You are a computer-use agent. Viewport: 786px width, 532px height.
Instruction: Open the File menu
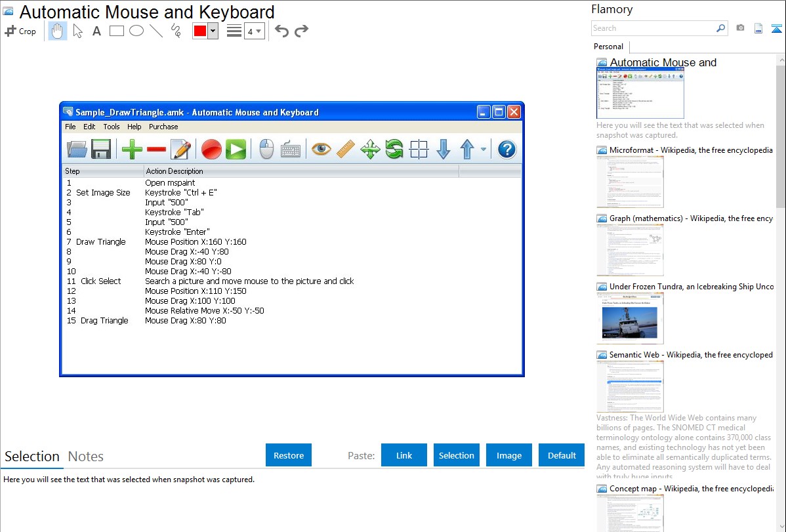(x=70, y=127)
